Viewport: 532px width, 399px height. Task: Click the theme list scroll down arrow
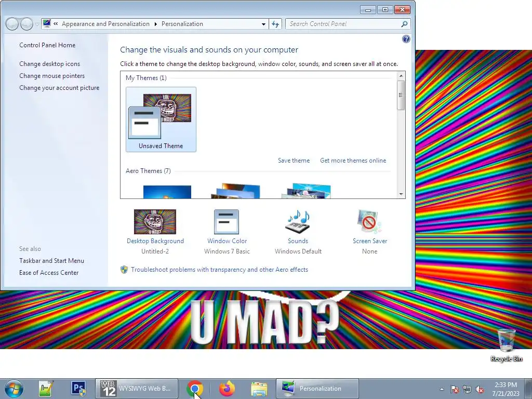(401, 194)
